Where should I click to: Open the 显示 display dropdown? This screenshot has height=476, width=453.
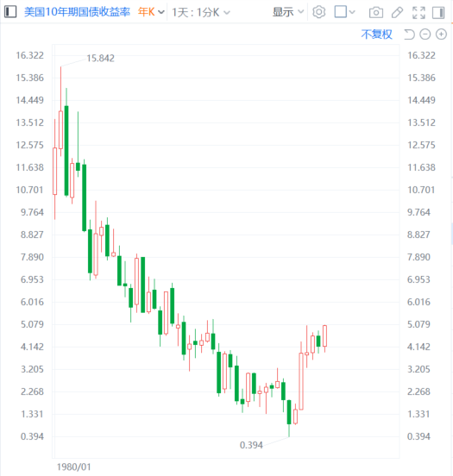click(x=288, y=12)
